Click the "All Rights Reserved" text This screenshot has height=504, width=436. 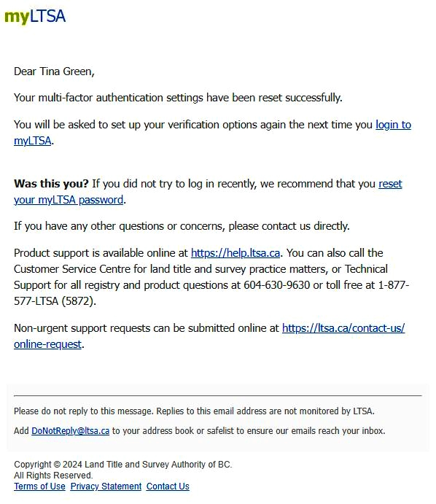pyautogui.click(x=53, y=476)
